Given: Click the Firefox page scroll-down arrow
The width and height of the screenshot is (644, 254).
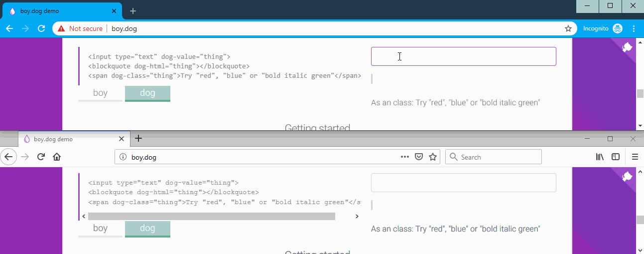Looking at the screenshot, I should tap(640, 250).
